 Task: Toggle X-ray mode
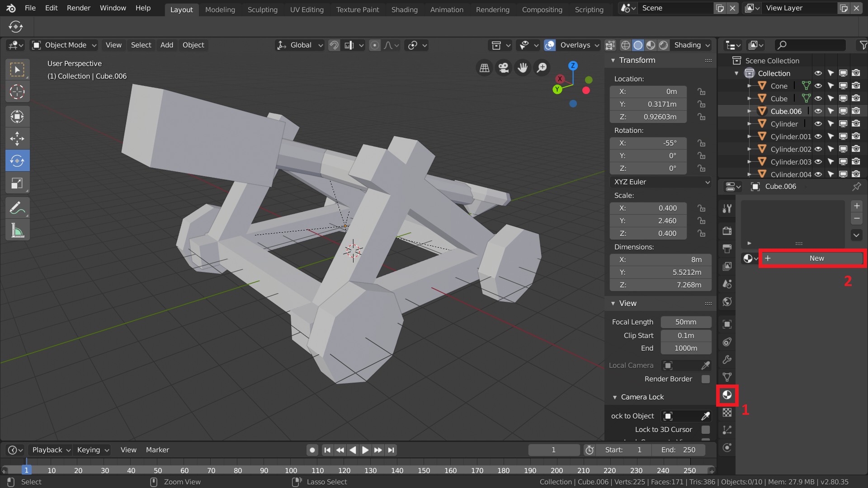coord(610,45)
